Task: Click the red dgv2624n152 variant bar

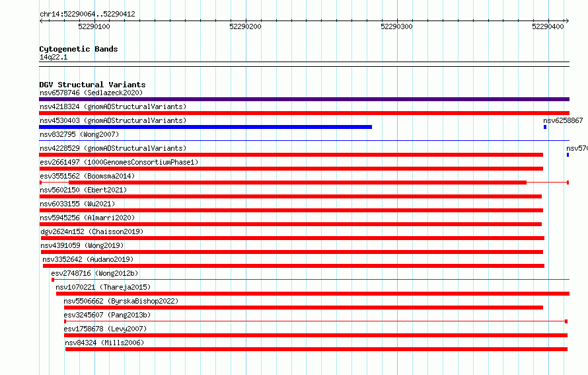Action: pyautogui.click(x=293, y=238)
